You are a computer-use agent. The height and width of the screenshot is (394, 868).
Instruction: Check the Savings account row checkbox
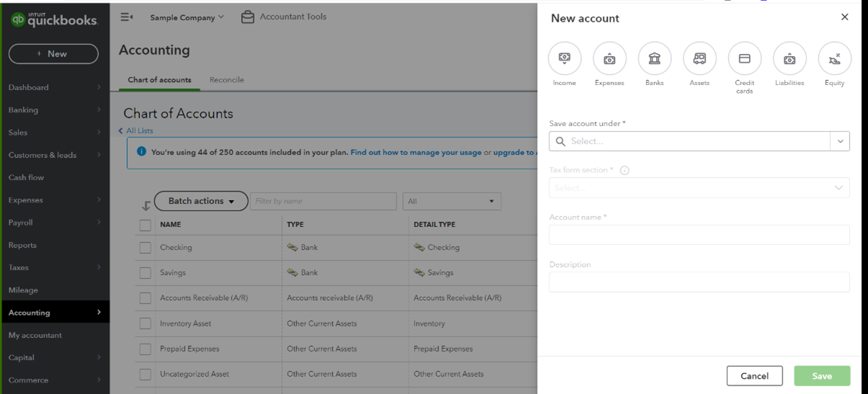pyautogui.click(x=146, y=273)
